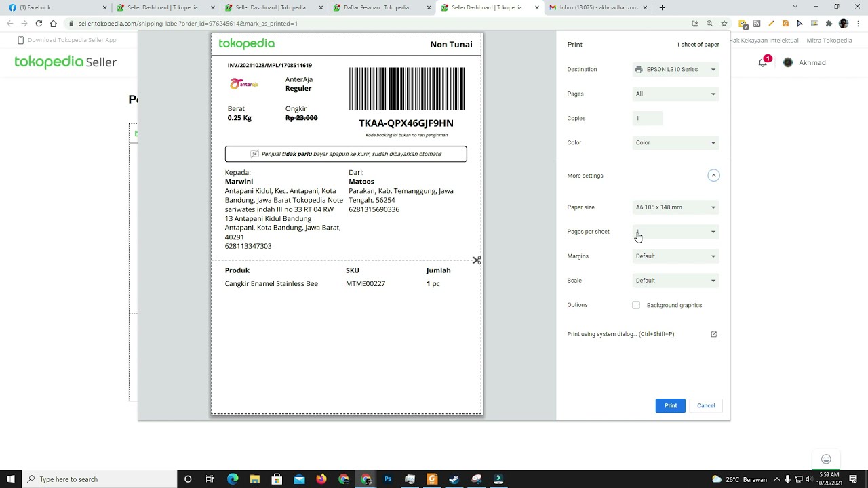Switch to the Daftar Pesanan Tokopedia tab
868x488 pixels.
(381, 7)
